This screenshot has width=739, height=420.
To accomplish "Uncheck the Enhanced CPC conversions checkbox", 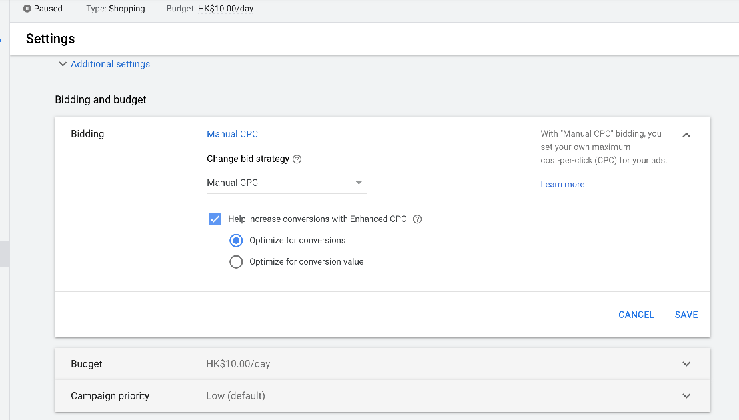I will tap(214, 219).
